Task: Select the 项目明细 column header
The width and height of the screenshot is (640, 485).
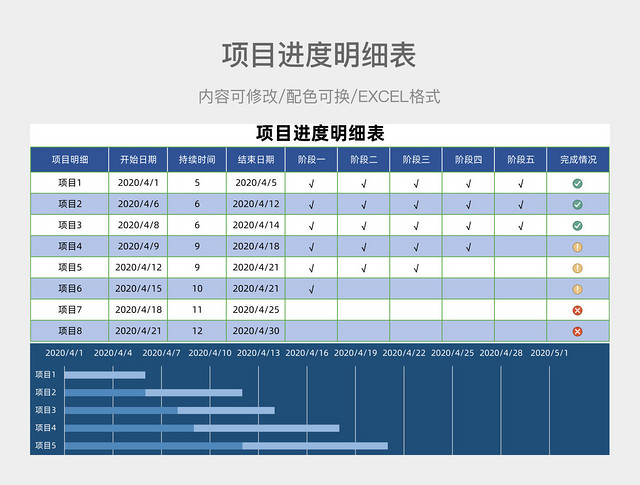Action: click(69, 160)
